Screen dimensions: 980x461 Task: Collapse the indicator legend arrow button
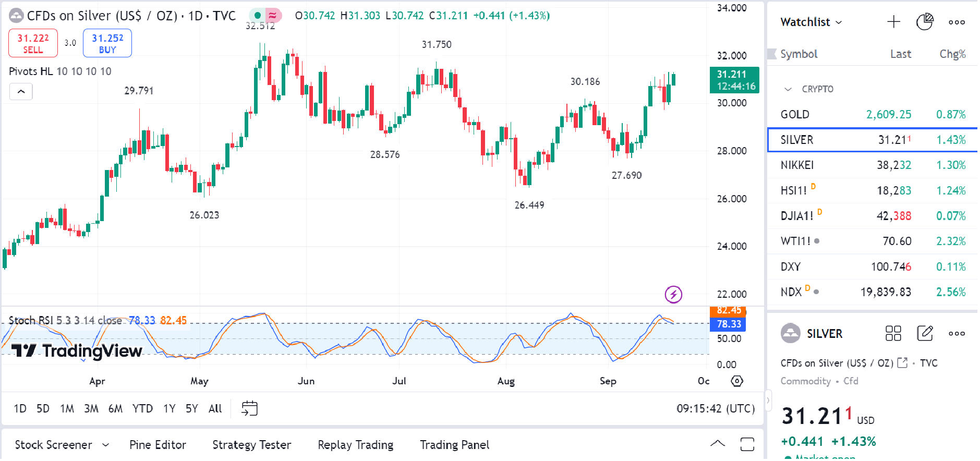pos(21,92)
